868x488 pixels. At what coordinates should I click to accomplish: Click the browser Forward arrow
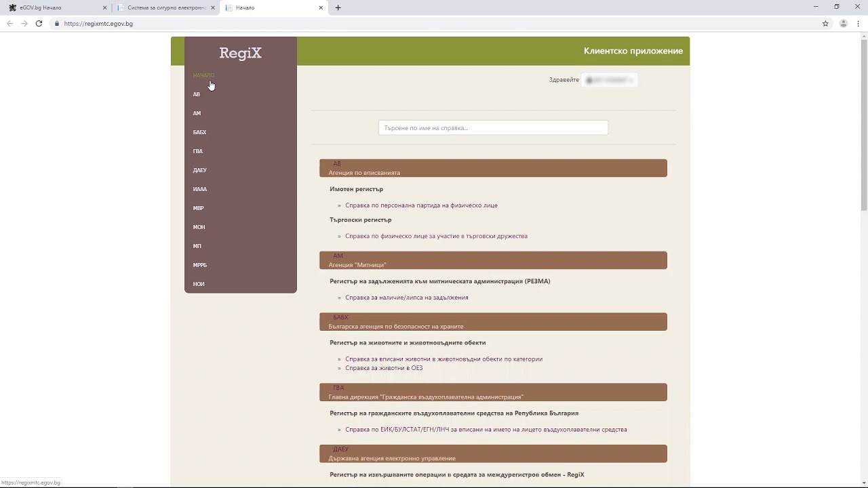click(24, 23)
